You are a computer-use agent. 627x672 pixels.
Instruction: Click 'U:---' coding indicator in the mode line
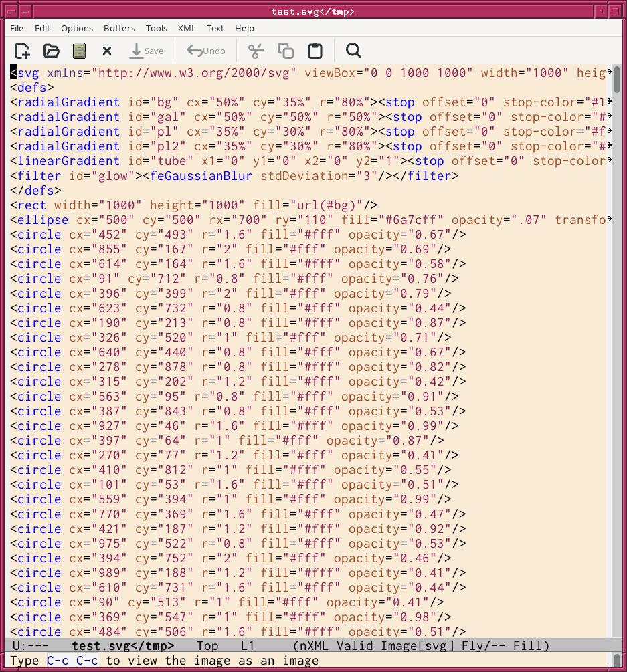[31, 645]
